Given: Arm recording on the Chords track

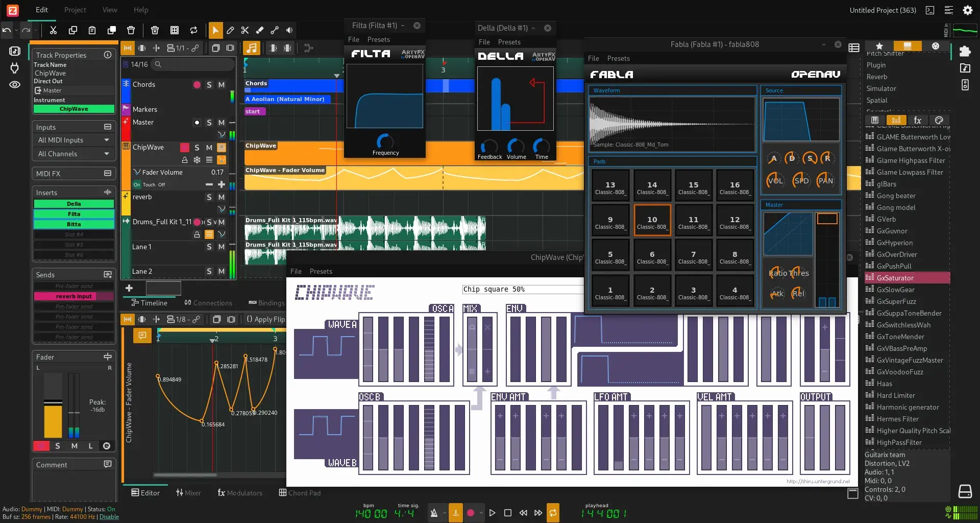Looking at the screenshot, I should pos(197,85).
